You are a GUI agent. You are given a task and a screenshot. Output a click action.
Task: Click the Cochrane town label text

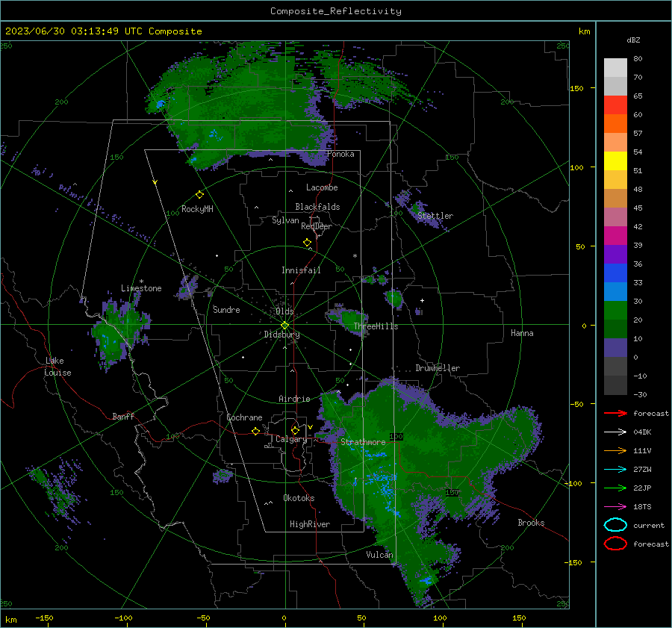click(x=244, y=417)
